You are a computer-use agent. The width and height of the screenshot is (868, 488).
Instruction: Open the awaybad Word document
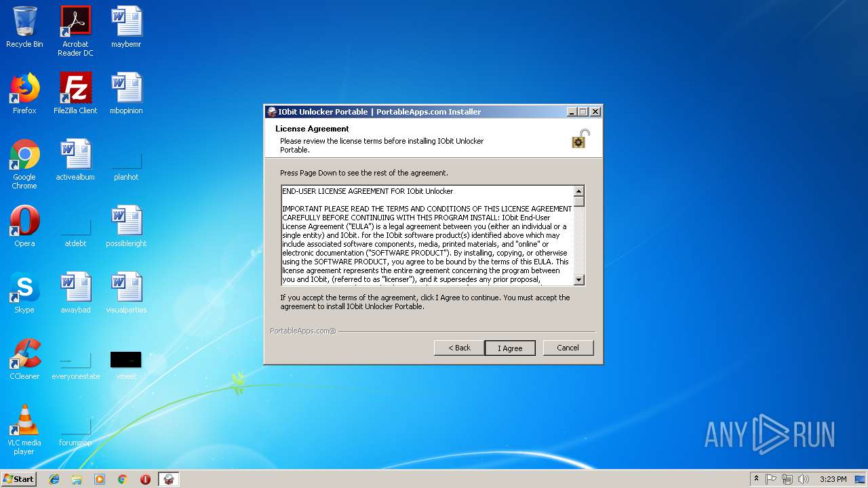[75, 293]
